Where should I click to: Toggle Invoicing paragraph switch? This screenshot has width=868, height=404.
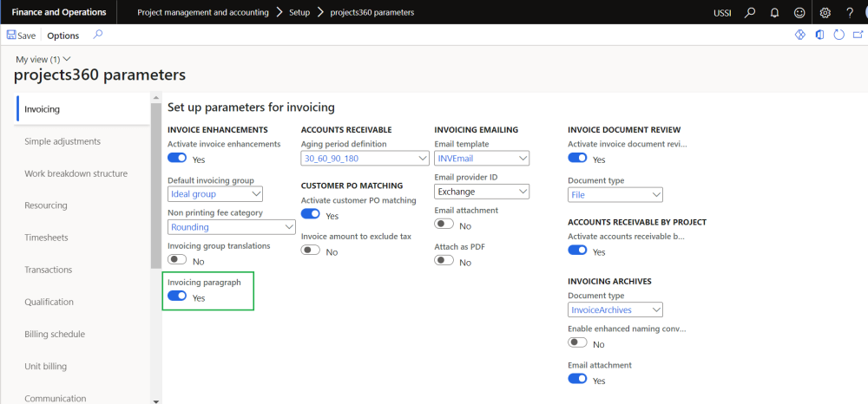coord(177,296)
